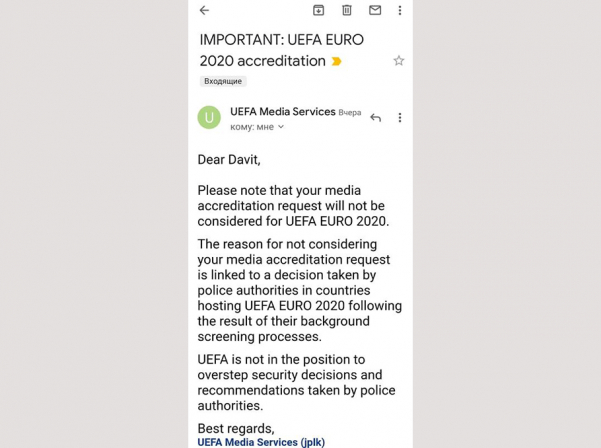This screenshot has width=601, height=448.
Task: Go back using the left arrow
Action: click(204, 10)
